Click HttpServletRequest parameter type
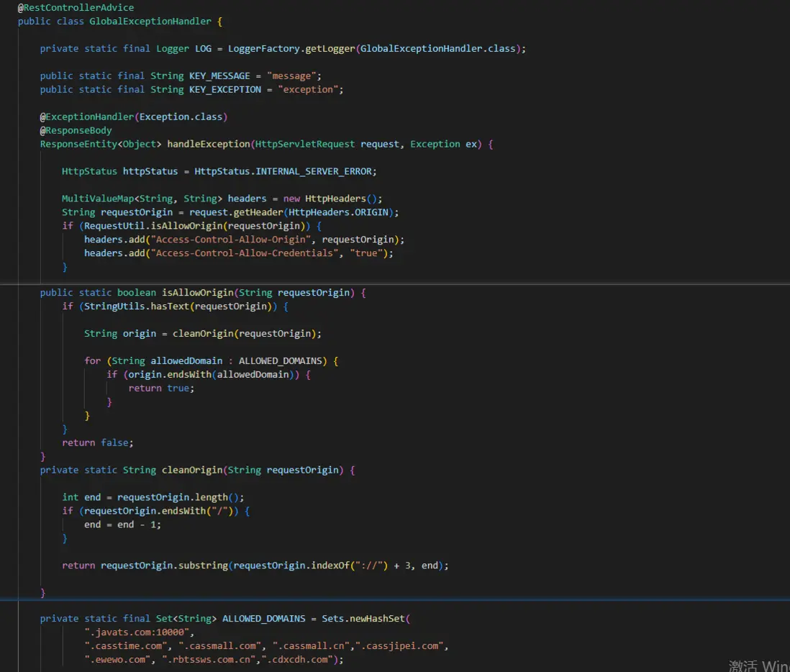790x672 pixels. coord(304,144)
